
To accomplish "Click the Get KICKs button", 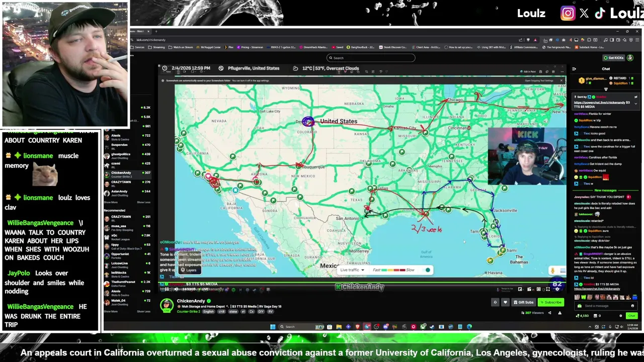I will click(x=614, y=58).
